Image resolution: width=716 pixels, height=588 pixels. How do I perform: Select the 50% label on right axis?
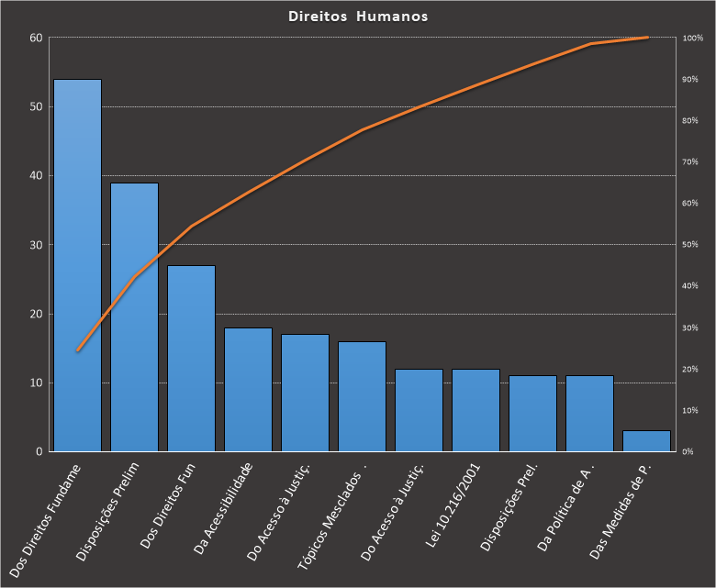pos(690,245)
